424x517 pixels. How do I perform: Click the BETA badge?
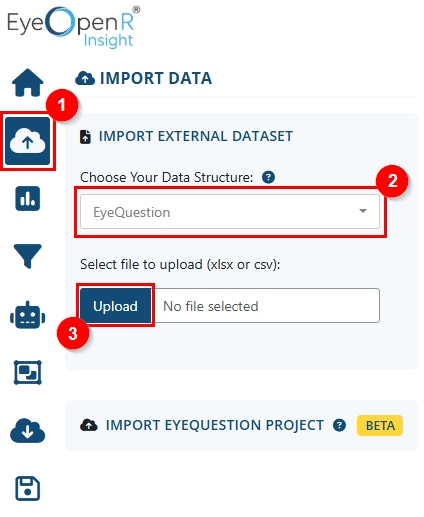click(x=380, y=426)
